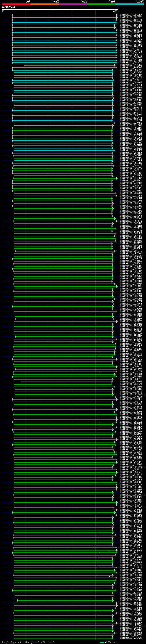Screen dimensions: 146x644
Task: Click the shortened cyan bar for UniRef100_C4P7K0
Action: click(70, 65)
